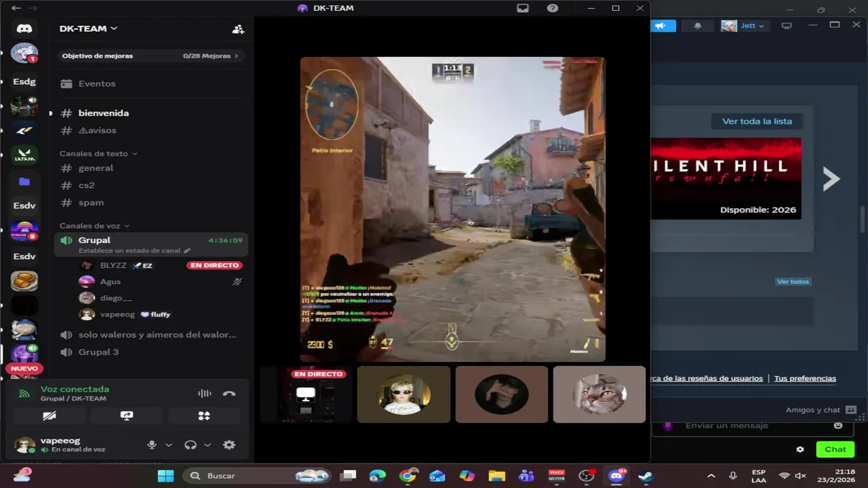
Task: Open Discord user settings gear
Action: click(229, 445)
